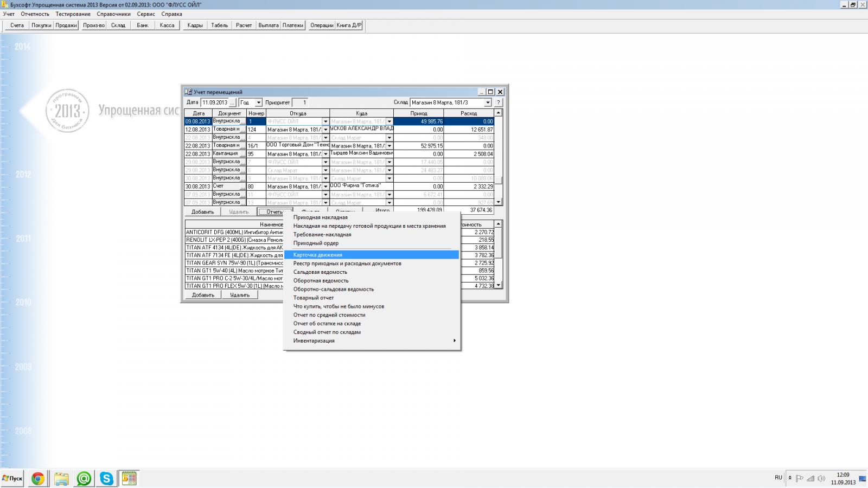Open the file explorer taskbar icon
Viewport: 868px width, 488px height.
61,478
